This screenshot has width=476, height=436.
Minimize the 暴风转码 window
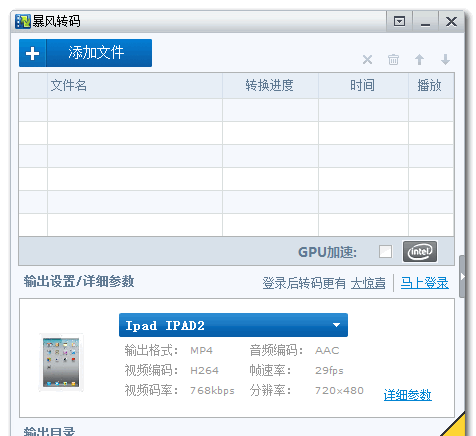point(425,22)
